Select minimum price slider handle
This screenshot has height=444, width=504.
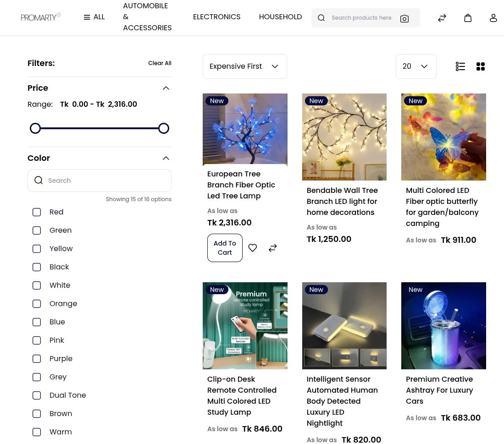(35, 128)
